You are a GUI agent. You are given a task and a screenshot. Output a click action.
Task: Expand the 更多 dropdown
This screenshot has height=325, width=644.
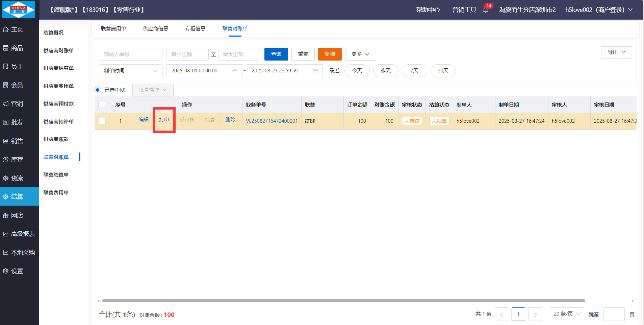click(x=360, y=54)
